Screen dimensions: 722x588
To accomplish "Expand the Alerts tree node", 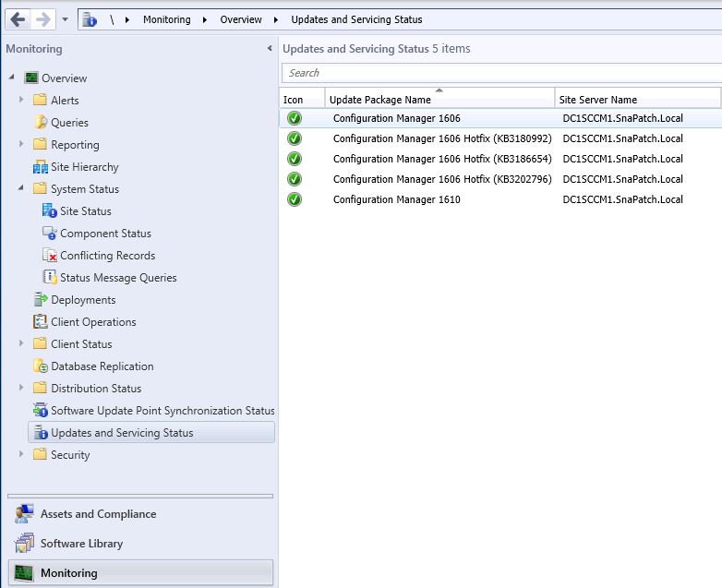I will 21,100.
